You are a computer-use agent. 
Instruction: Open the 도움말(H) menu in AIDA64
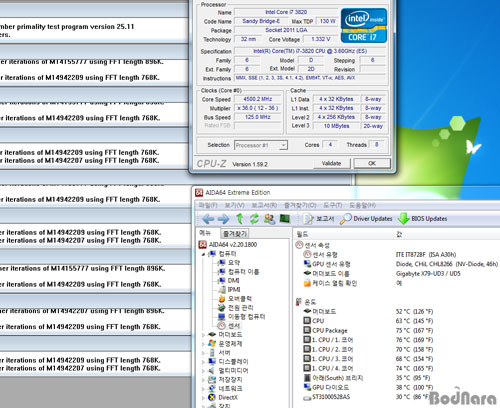tap(363, 205)
